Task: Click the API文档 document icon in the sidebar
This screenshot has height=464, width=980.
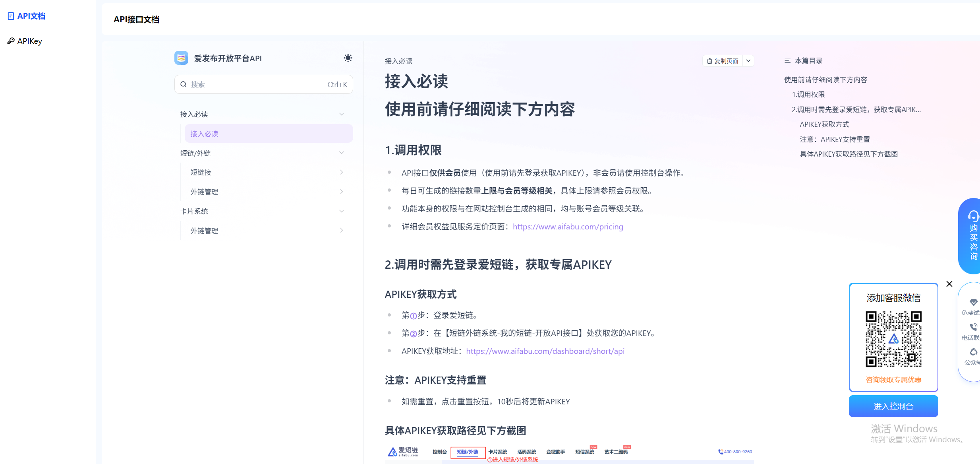Action: [x=11, y=16]
